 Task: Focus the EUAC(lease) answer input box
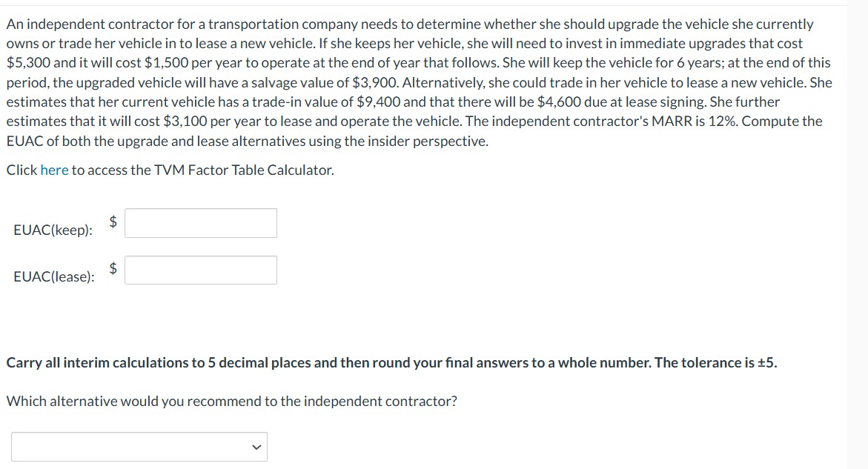coord(201,270)
